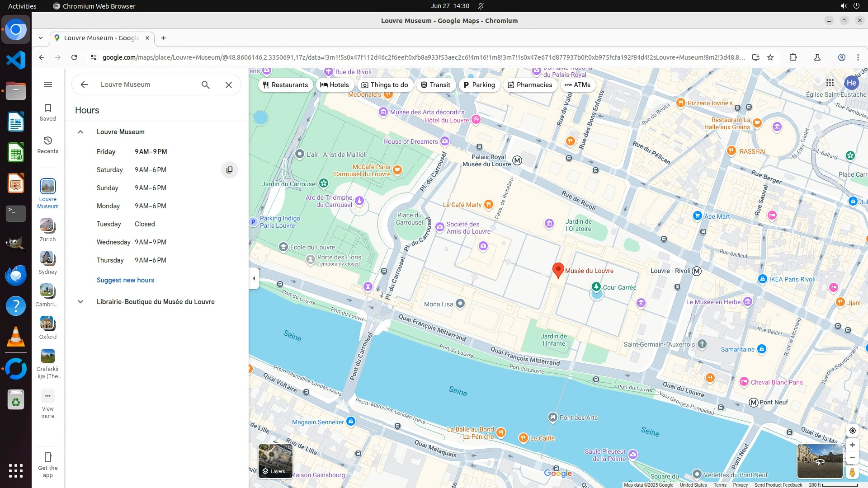This screenshot has height=488, width=868.
Task: Expand Librairie-Boutique du Musée du Louvre hours
Action: pos(80,302)
